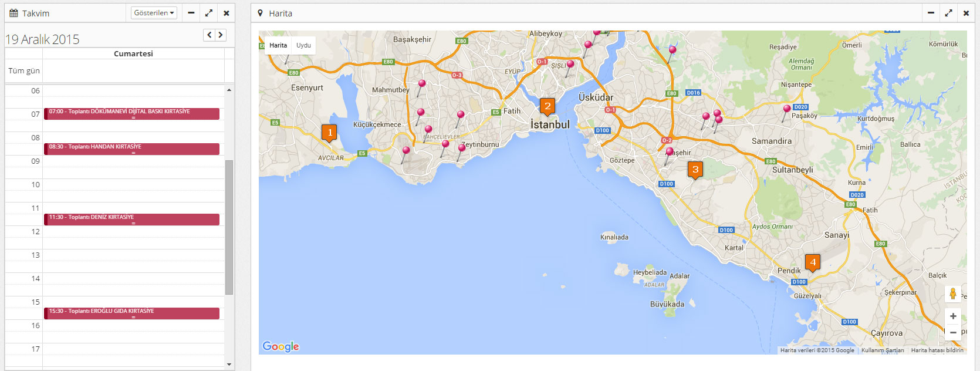Image resolution: width=980 pixels, height=371 pixels.
Task: Click the Çayırova label on the map
Action: pos(887,333)
